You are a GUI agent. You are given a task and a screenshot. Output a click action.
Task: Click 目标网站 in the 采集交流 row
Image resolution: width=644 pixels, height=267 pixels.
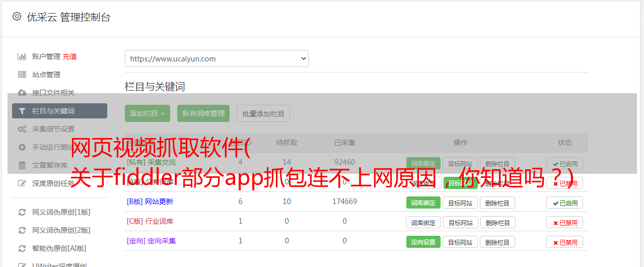(x=460, y=163)
